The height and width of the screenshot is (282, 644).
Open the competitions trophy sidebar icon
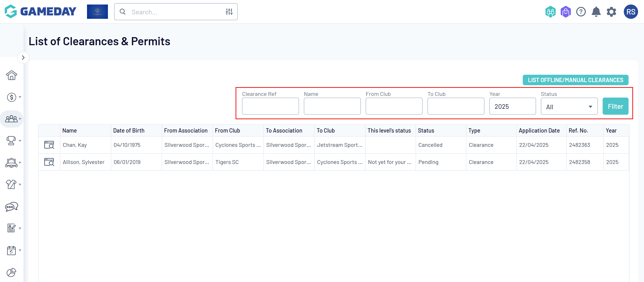(x=11, y=141)
